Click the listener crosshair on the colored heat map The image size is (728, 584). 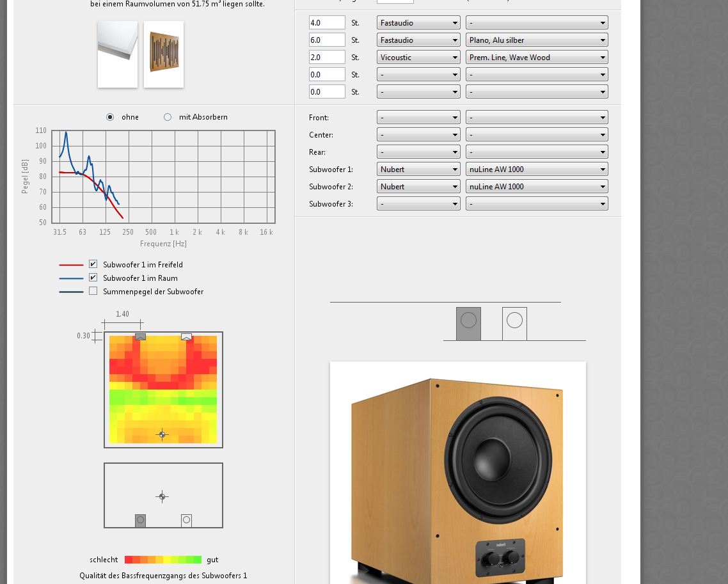pos(162,434)
